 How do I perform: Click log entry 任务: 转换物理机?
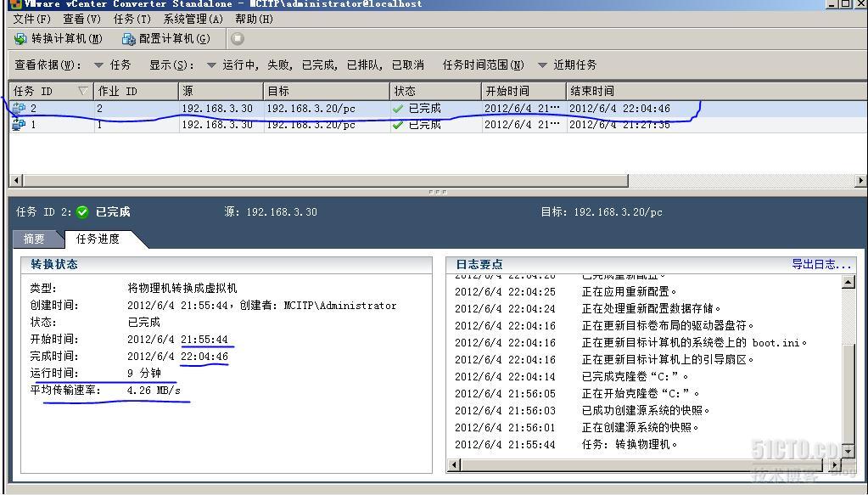click(x=630, y=445)
